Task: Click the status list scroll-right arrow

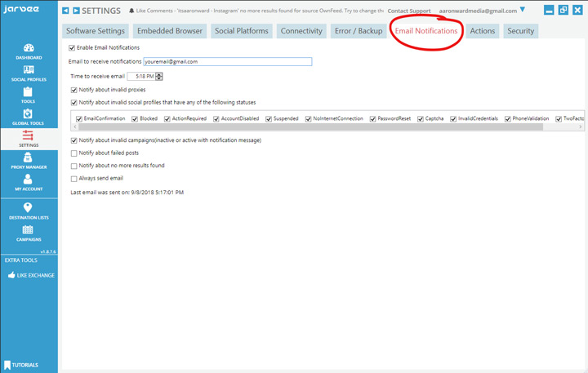Action: 581,127
